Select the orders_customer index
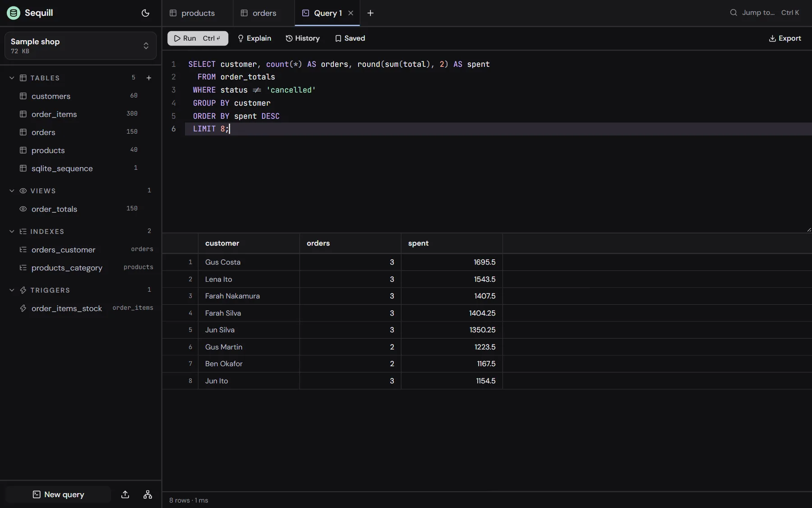Screen dimensions: 812x508 pyautogui.click(x=80, y=250)
